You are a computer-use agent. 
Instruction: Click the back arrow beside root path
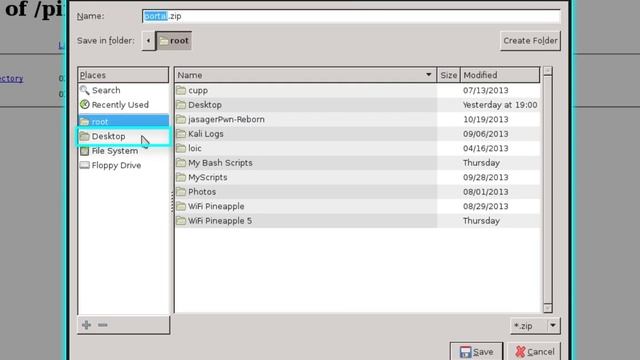[x=148, y=40]
